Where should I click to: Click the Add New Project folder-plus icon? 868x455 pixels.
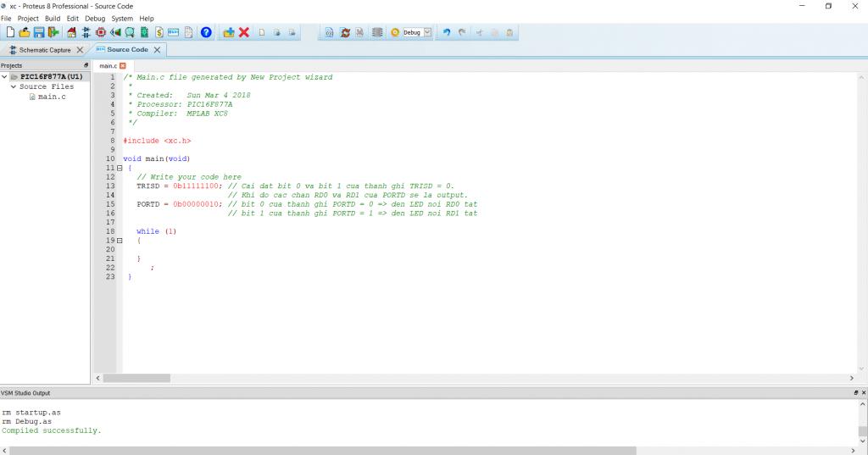[229, 33]
